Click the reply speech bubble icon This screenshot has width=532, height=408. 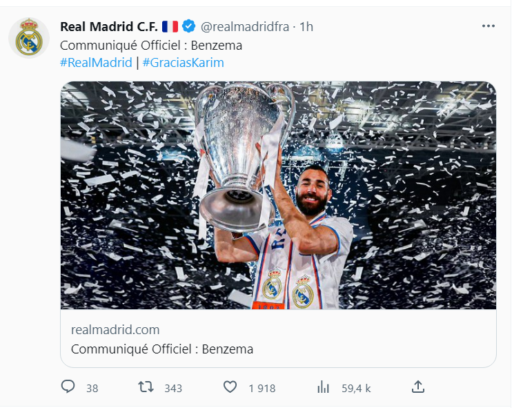coord(68,387)
